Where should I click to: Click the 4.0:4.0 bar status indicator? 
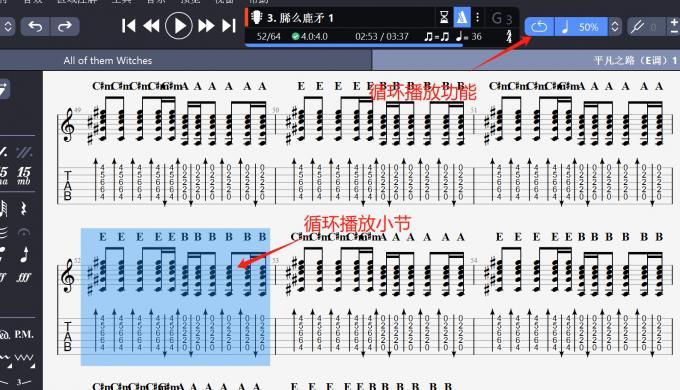pos(310,36)
